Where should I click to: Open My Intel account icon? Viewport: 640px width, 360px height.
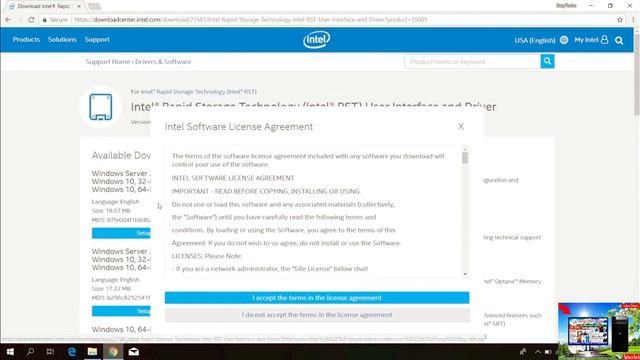click(x=604, y=40)
